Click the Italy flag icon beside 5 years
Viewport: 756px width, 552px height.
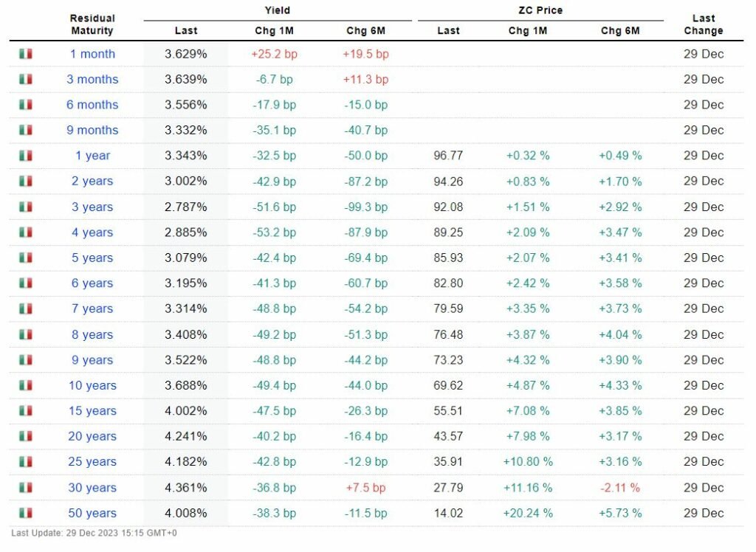(x=26, y=258)
